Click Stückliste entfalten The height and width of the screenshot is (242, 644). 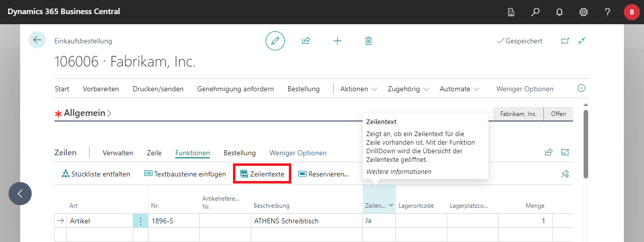96,174
